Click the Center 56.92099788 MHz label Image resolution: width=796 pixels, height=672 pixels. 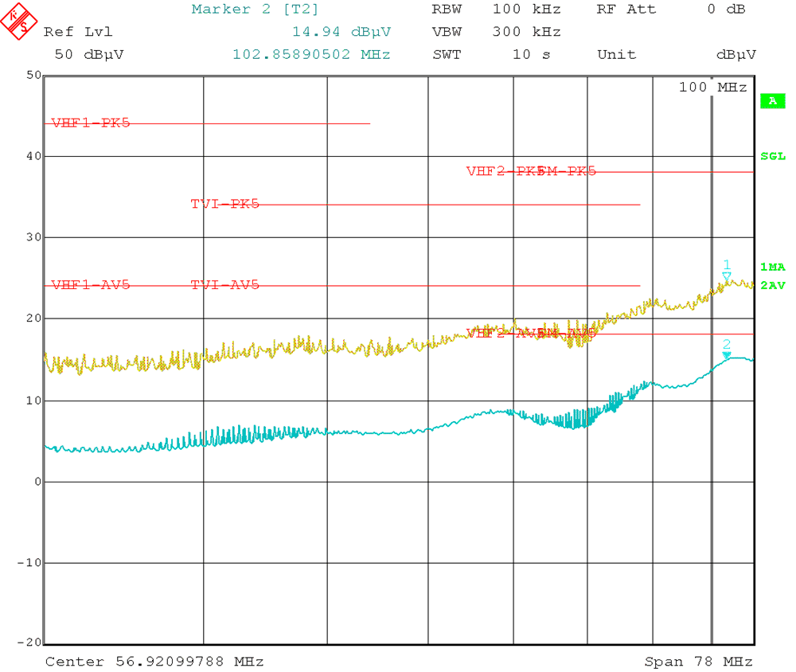coord(155,662)
